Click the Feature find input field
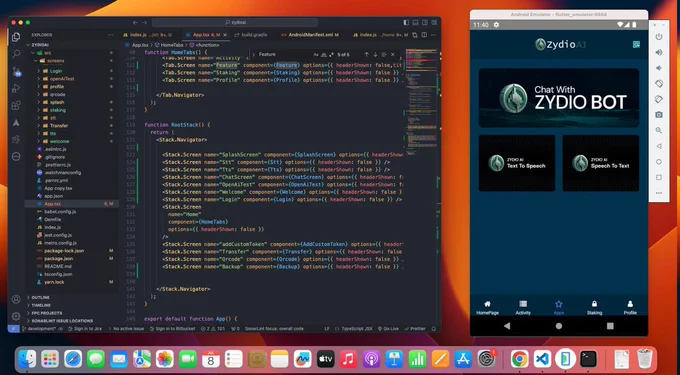Image resolution: width=680 pixels, height=375 pixels. [x=284, y=55]
